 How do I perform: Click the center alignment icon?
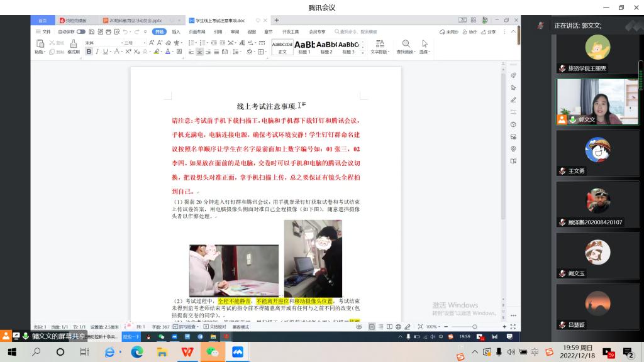(199, 52)
